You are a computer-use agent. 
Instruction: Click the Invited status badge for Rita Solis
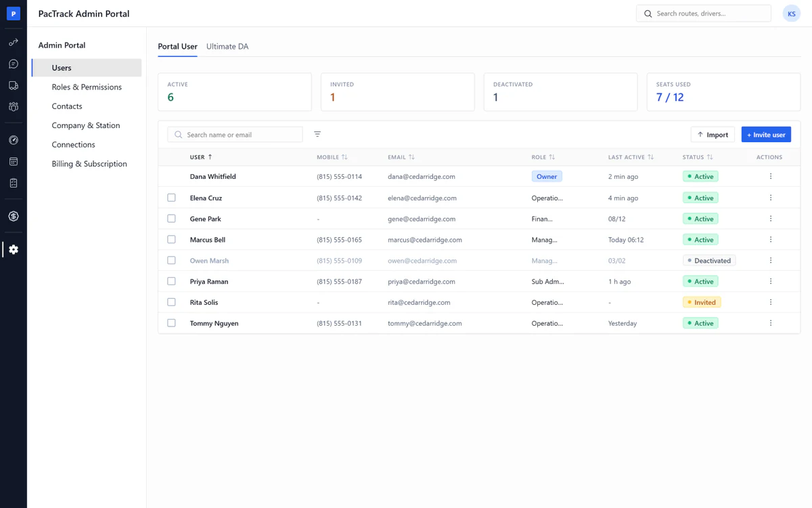pos(702,302)
